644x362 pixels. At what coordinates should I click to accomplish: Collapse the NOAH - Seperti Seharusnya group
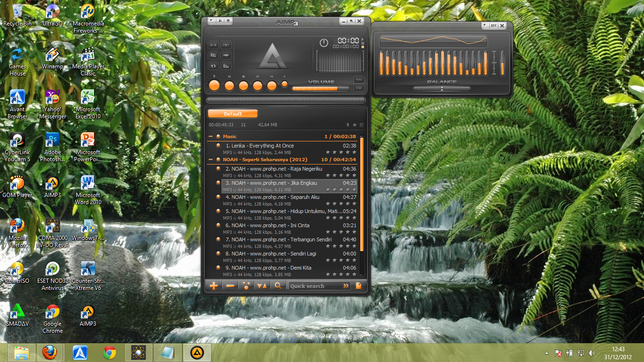tap(211, 160)
